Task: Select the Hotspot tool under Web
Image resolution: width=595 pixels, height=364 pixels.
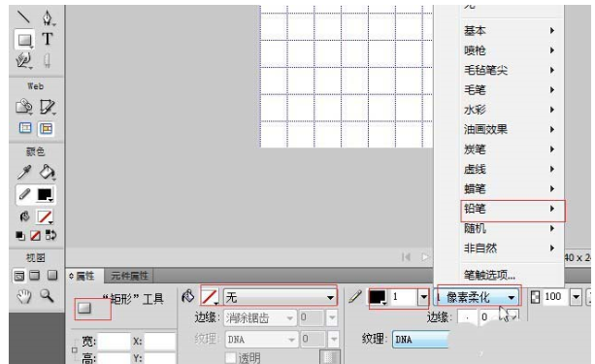Action: tap(23, 107)
